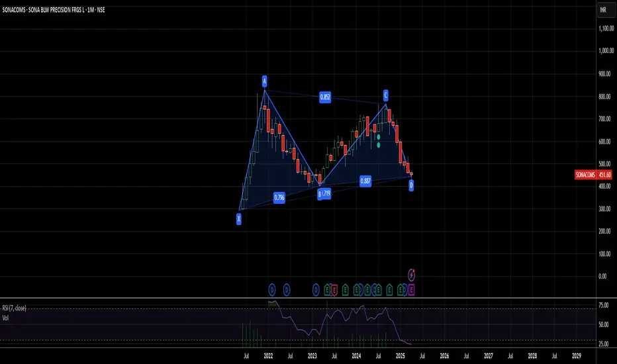Click the 300.00 price axis label
617x364 pixels.
[x=604, y=209]
